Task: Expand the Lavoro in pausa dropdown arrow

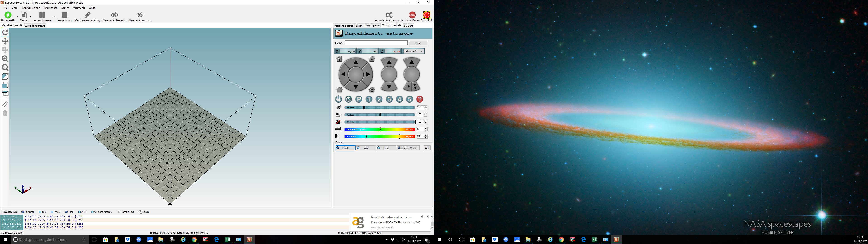Action: tap(54, 16)
